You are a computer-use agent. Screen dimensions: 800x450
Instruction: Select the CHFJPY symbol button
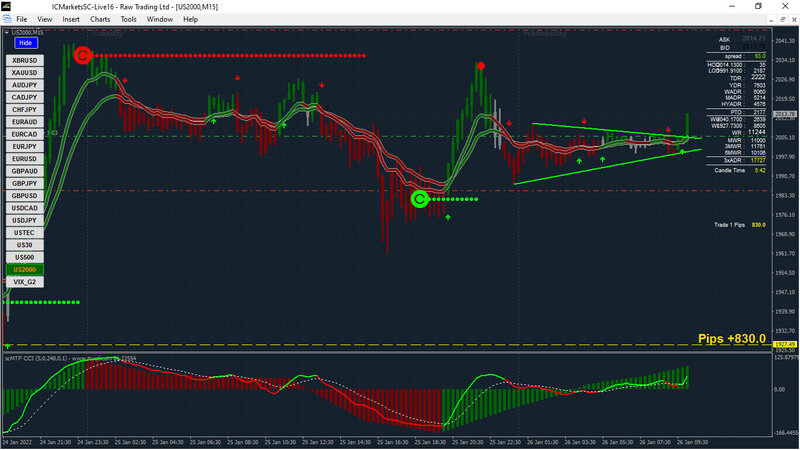point(24,109)
